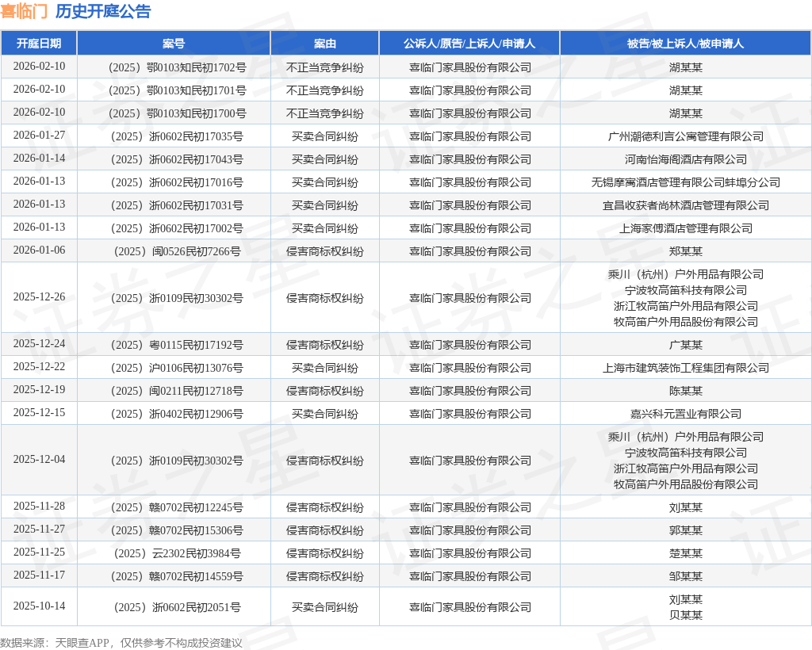Click defendant 上海市建筑装饰工程集团有限公司
The height and width of the screenshot is (650, 812).
pyautogui.click(x=686, y=368)
